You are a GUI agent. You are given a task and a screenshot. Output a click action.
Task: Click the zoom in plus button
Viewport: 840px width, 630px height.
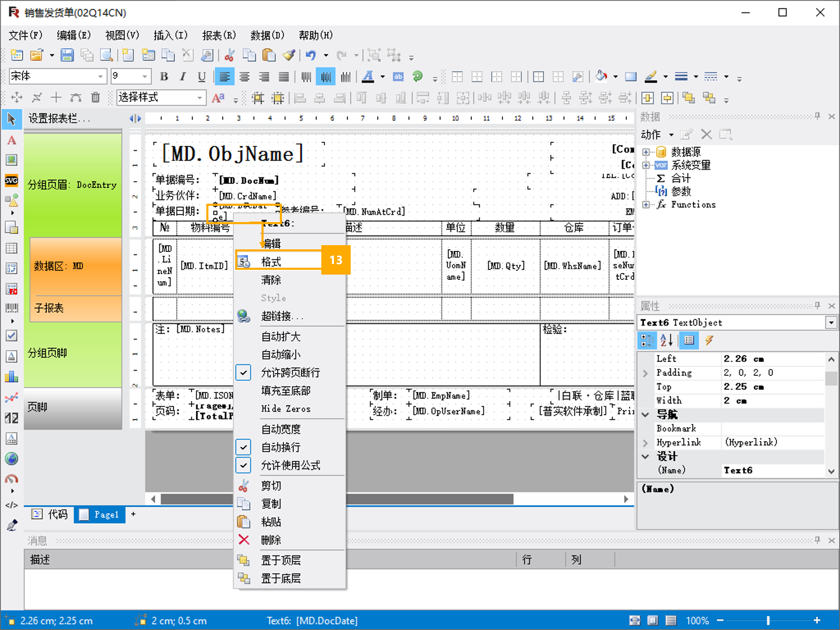[817, 621]
